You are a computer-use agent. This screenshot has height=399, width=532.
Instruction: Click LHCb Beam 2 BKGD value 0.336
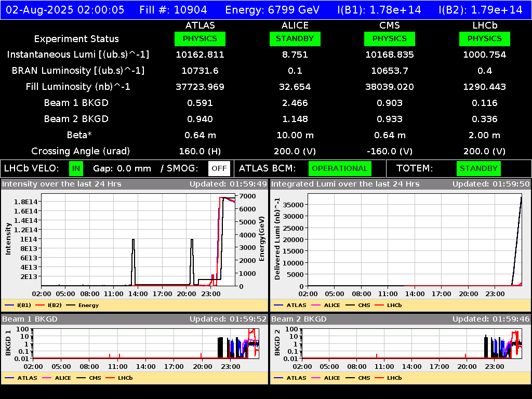[x=485, y=119]
